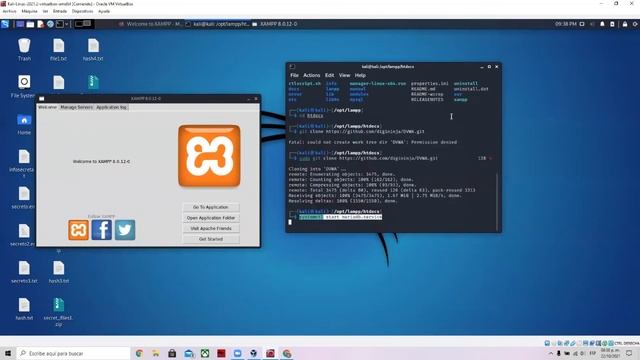
Task: Click the file manager icon in Kali panel
Action: (30, 24)
